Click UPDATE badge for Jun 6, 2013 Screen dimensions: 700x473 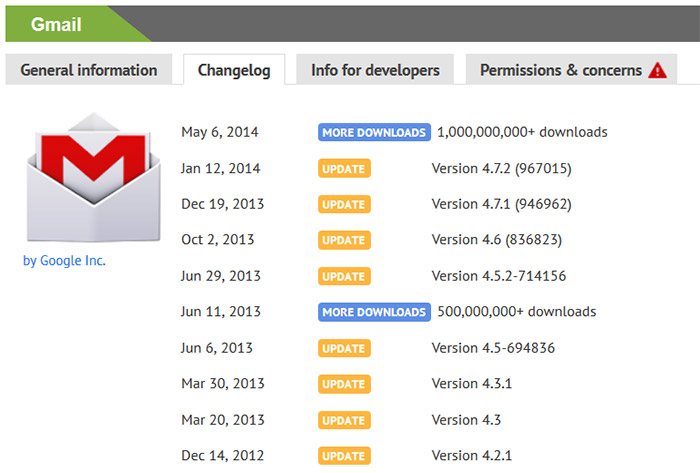(344, 348)
